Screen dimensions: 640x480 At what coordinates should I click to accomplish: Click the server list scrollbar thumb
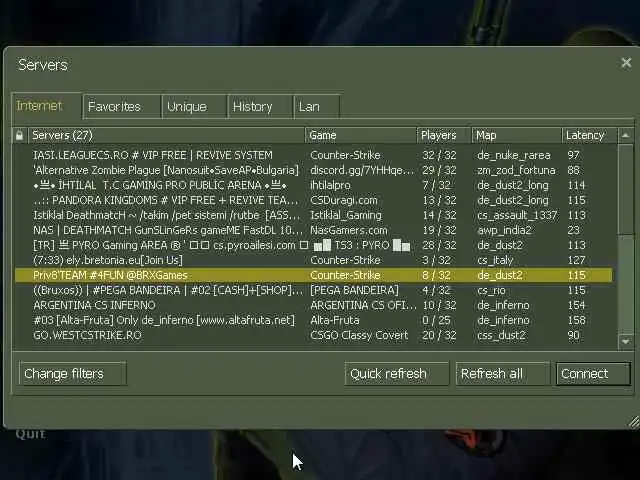(626, 189)
